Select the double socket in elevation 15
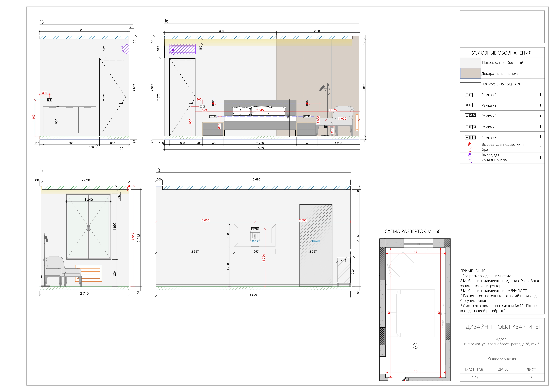The image size is (555, 392). coord(50,100)
